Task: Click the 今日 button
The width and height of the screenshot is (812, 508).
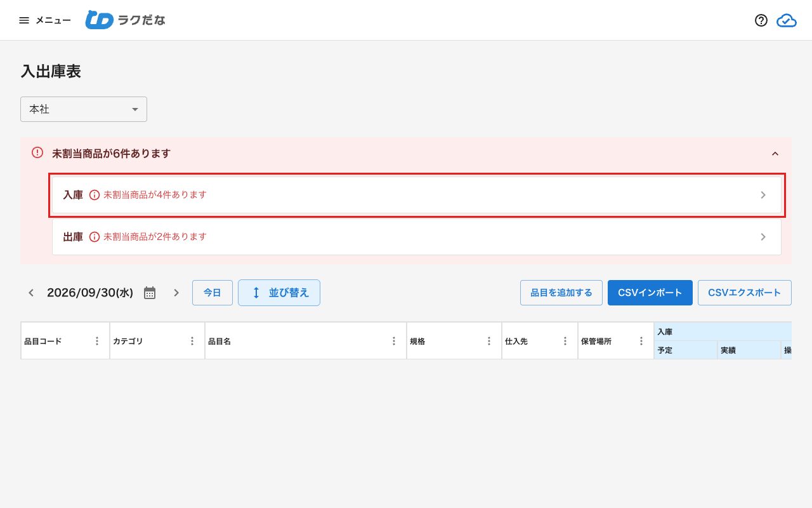Action: (213, 293)
